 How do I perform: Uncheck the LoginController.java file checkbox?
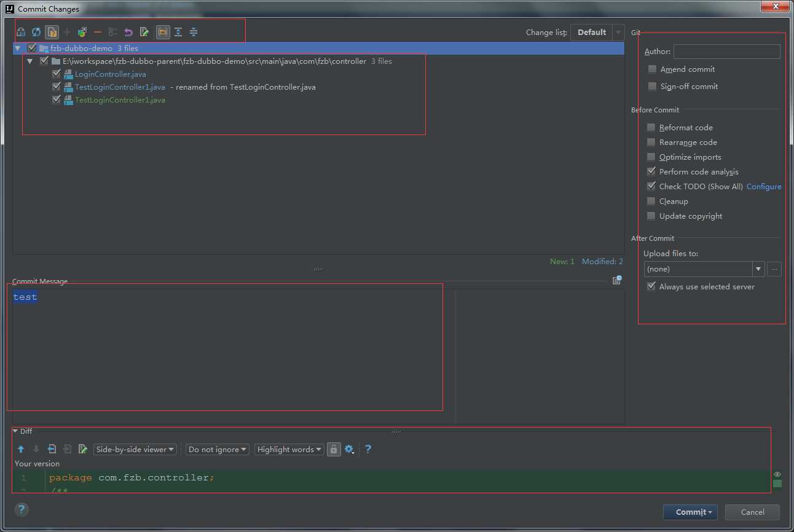tap(57, 74)
